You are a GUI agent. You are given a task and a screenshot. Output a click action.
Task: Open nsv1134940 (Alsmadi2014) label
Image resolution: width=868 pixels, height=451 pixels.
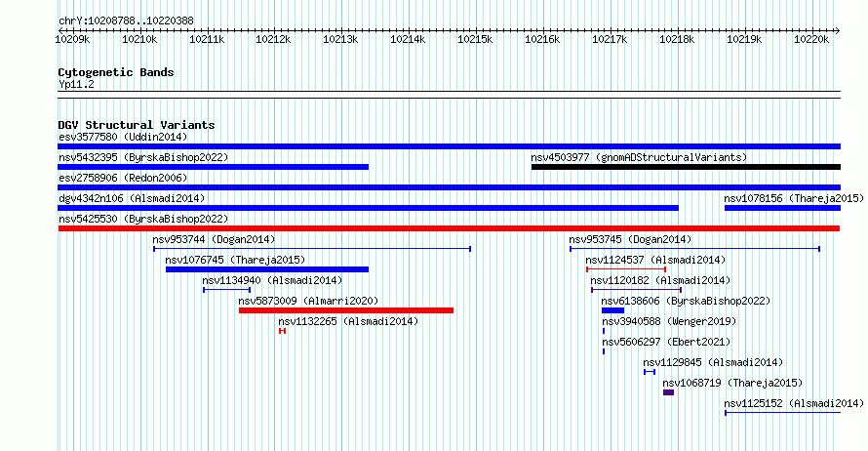point(272,280)
